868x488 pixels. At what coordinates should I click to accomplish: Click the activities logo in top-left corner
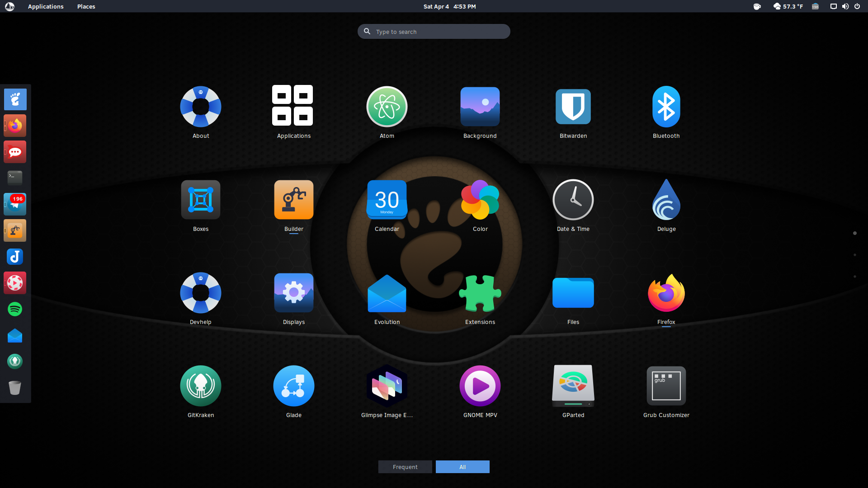[x=9, y=6]
